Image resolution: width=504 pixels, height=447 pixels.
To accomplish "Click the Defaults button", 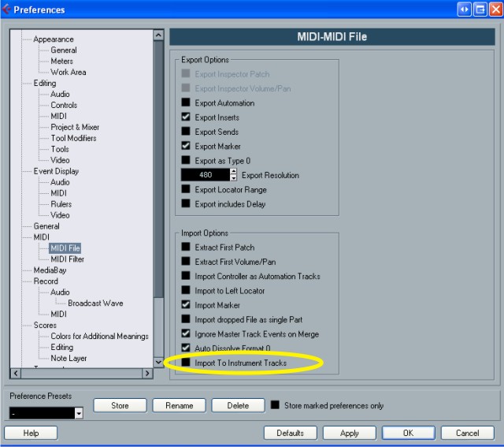I will 290,433.
